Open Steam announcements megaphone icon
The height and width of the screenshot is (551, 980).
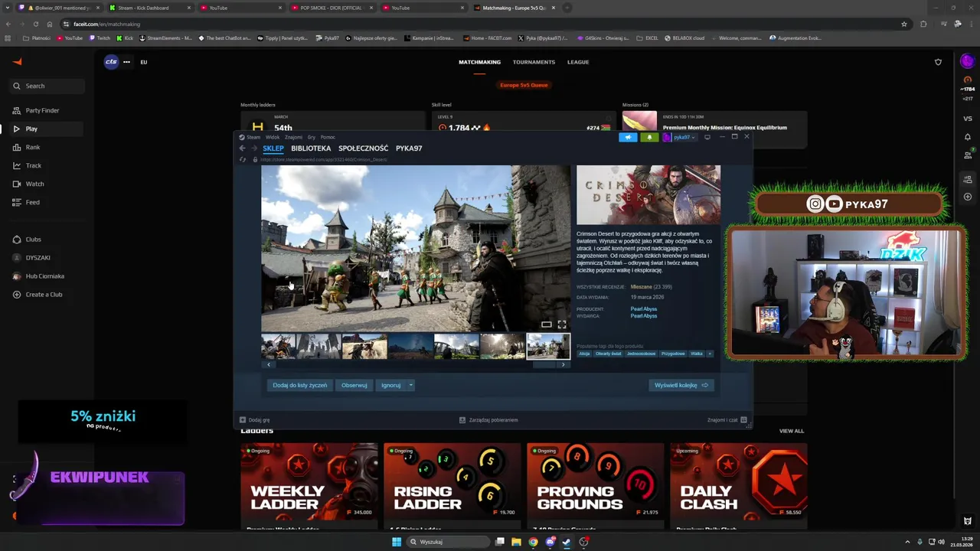click(x=628, y=137)
